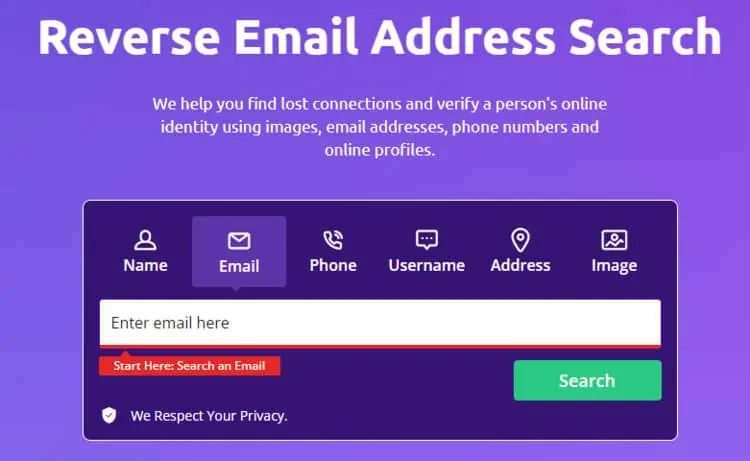750x461 pixels.
Task: Click the Reverse Email Address Search heading
Action: pos(380,37)
